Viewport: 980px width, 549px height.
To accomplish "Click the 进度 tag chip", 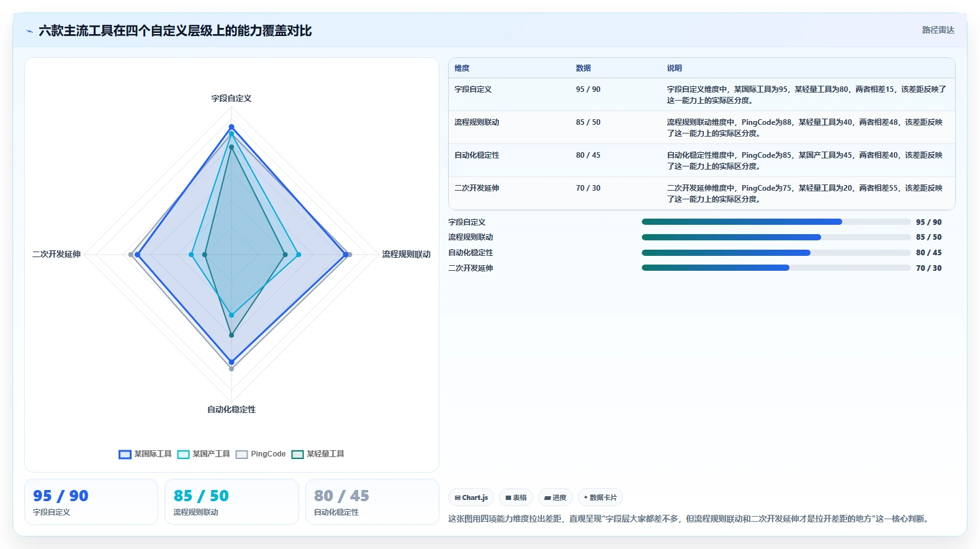I will coord(555,497).
